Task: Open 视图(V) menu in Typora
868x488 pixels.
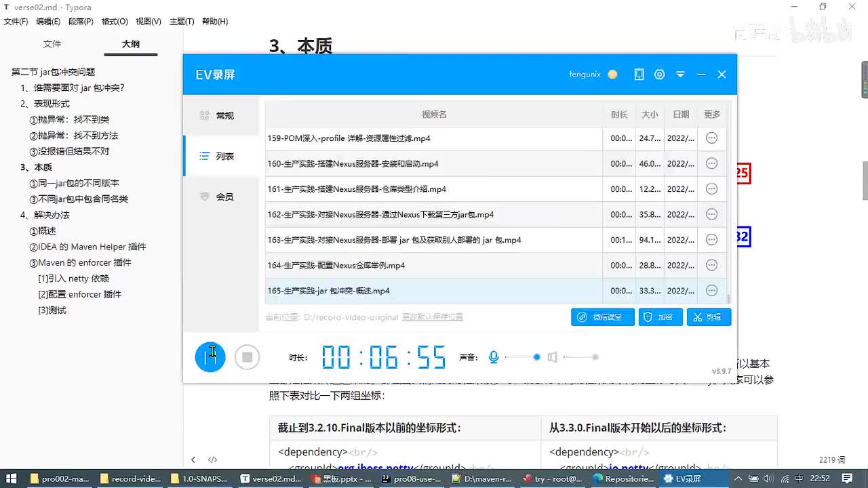Action: pos(149,22)
